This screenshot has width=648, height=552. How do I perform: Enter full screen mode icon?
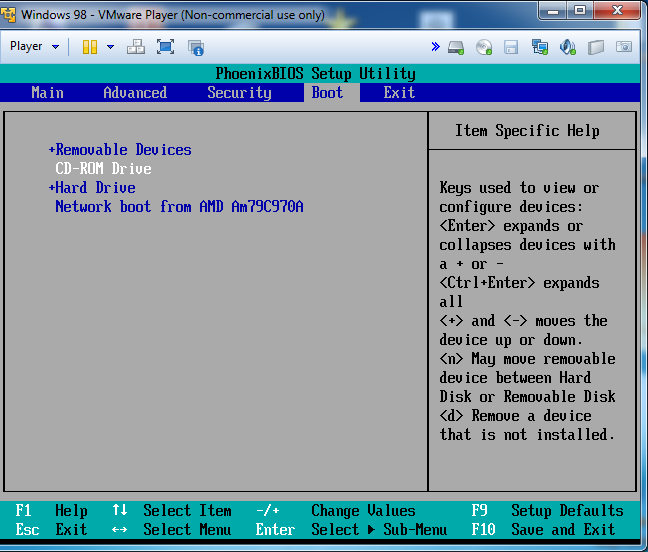(x=166, y=46)
